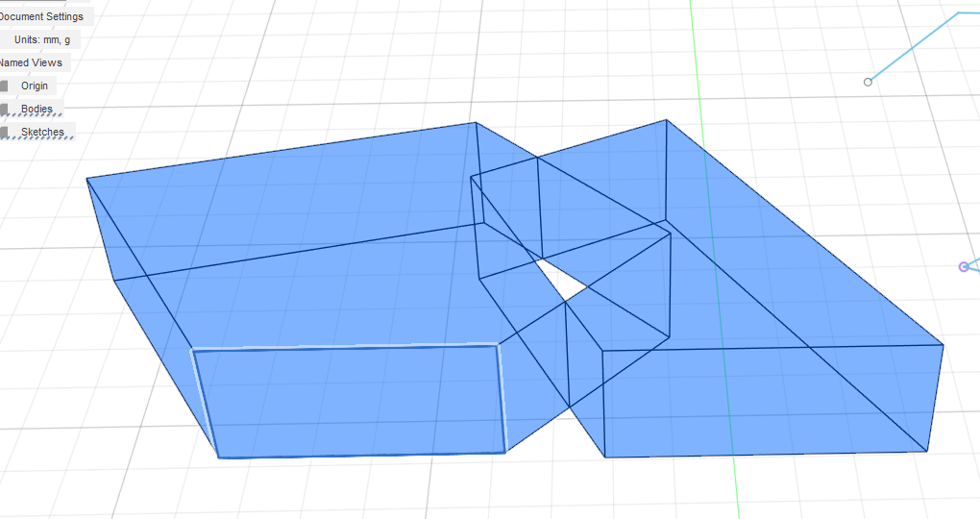Select the light blue sketch line
The image size is (980, 519).
pos(913,48)
